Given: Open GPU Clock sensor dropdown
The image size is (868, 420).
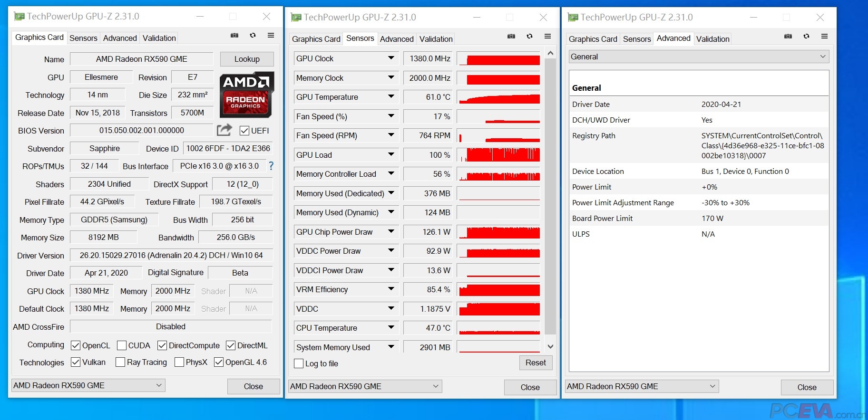Looking at the screenshot, I should [x=391, y=58].
